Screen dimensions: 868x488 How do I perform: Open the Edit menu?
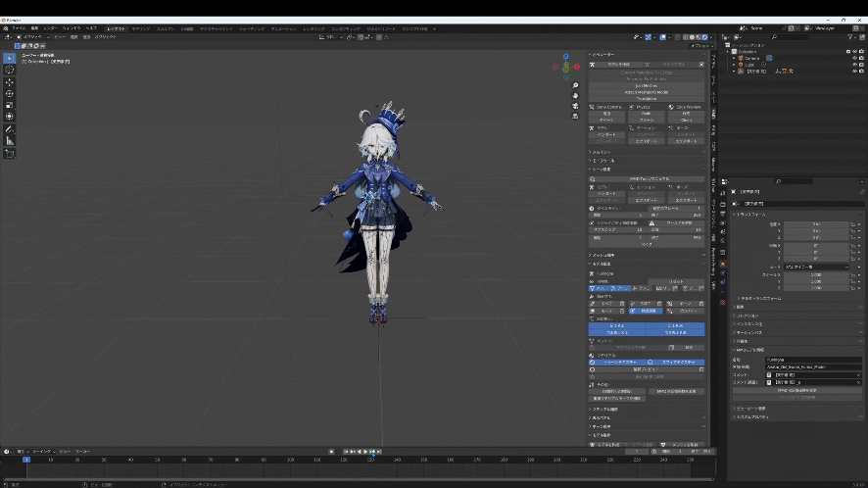[x=34, y=28]
